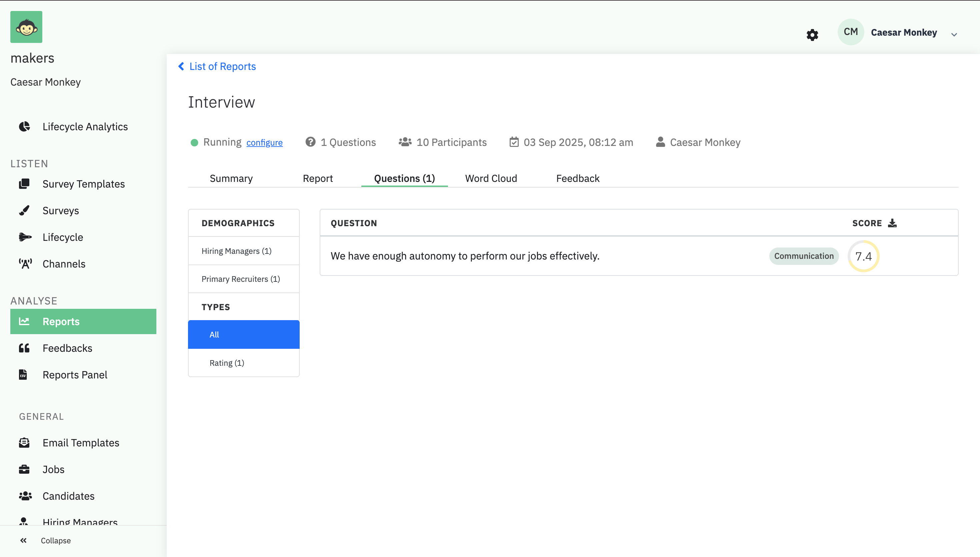Click the QUESTION column header
Viewport: 980px width, 557px height.
[354, 223]
